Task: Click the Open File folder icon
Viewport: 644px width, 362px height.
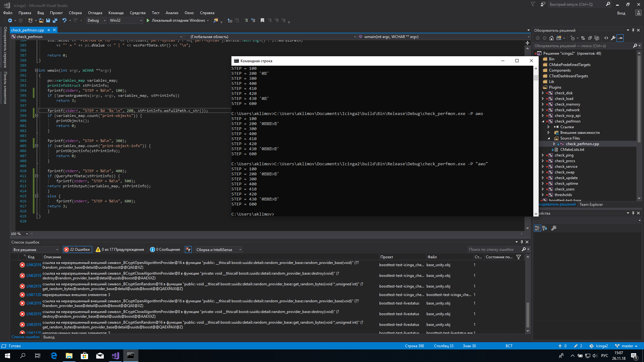Action: coord(41,20)
